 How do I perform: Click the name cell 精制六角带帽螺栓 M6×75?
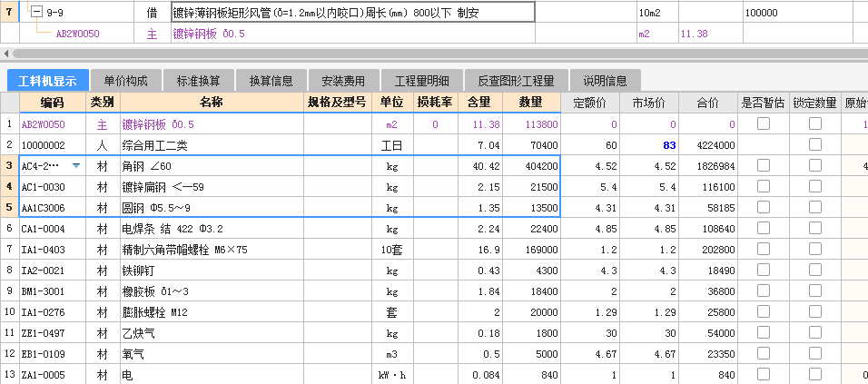tap(212, 250)
